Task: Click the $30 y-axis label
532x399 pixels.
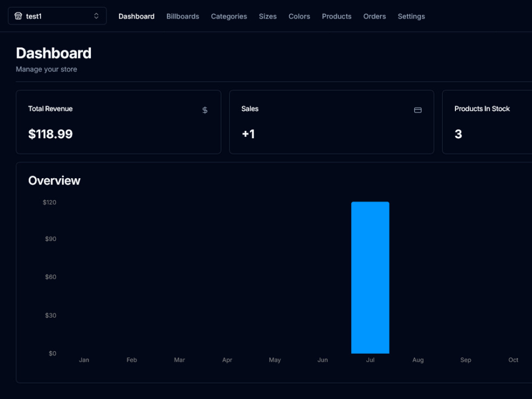Action: (x=51, y=315)
